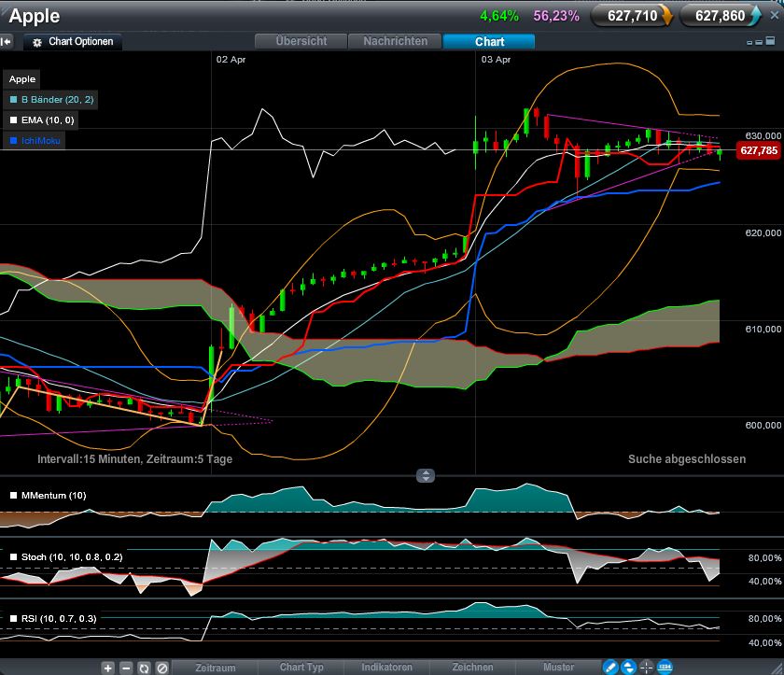Screen dimensions: 784x675
Task: Click the 630,000 price axis label
Action: pyautogui.click(x=763, y=136)
